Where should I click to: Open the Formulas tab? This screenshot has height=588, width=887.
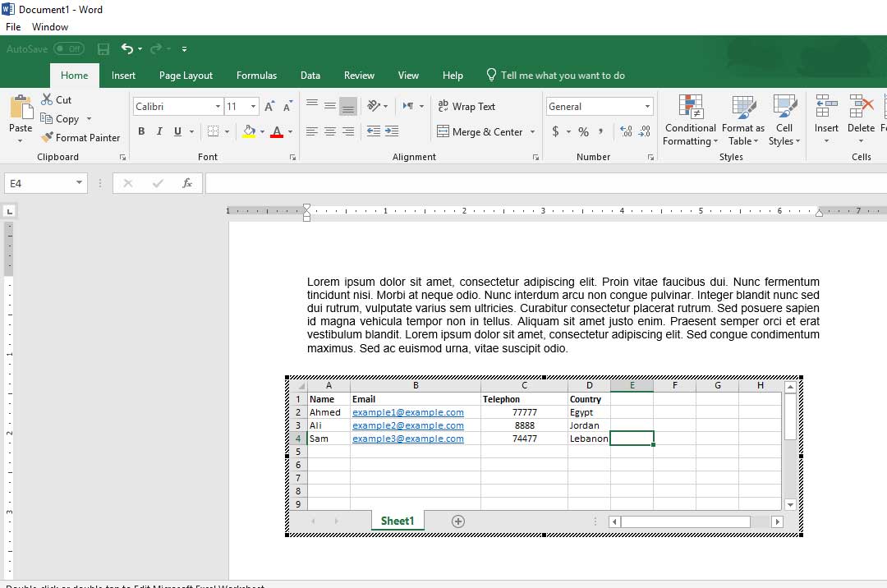256,76
